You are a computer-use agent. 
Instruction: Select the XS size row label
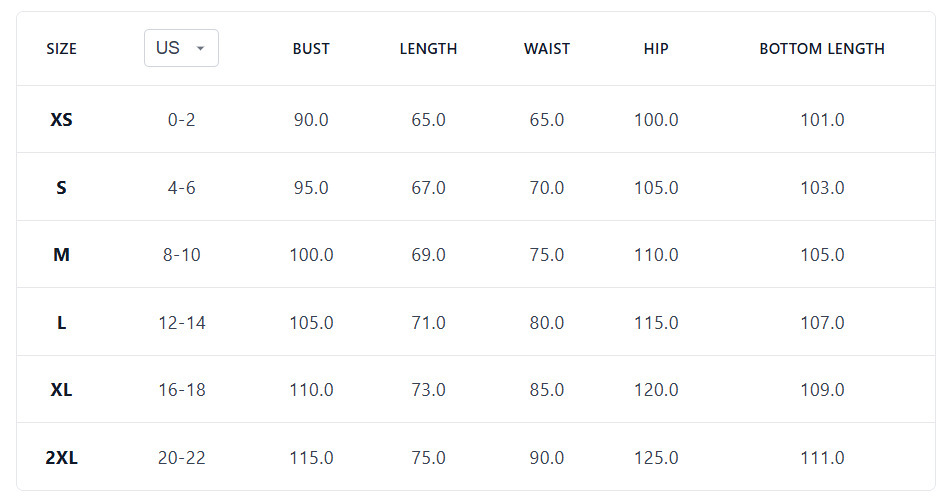tap(61, 120)
